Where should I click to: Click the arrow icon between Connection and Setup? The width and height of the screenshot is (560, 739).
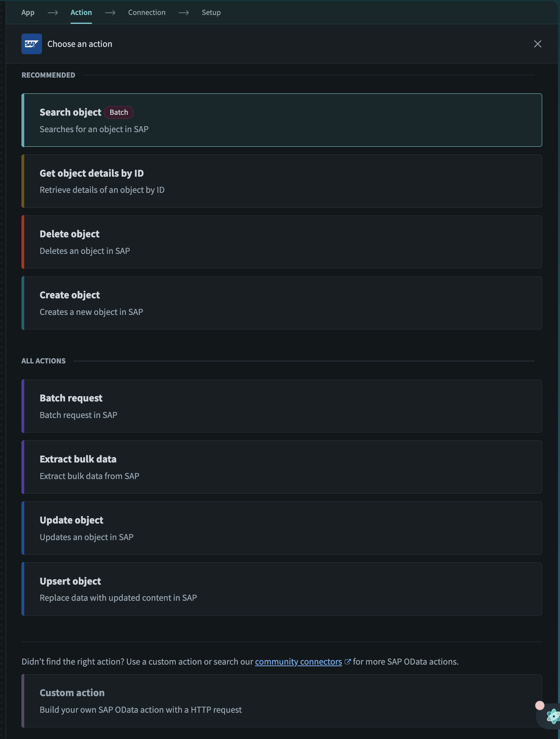184,13
